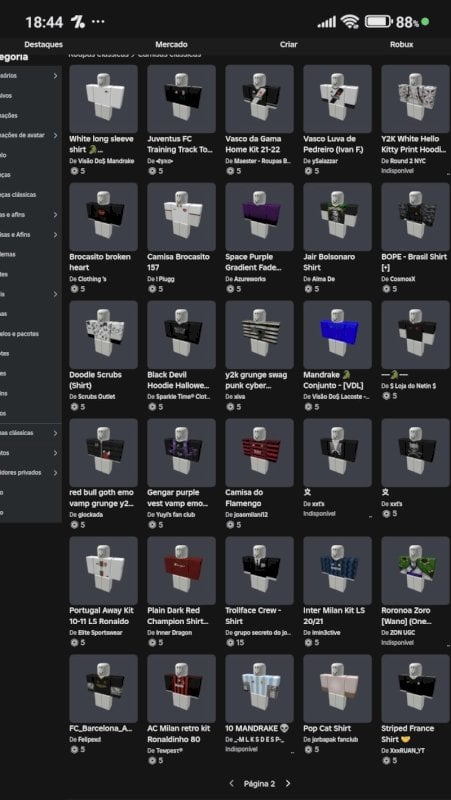
Task: Open the Destaques tab
Action: 43,44
